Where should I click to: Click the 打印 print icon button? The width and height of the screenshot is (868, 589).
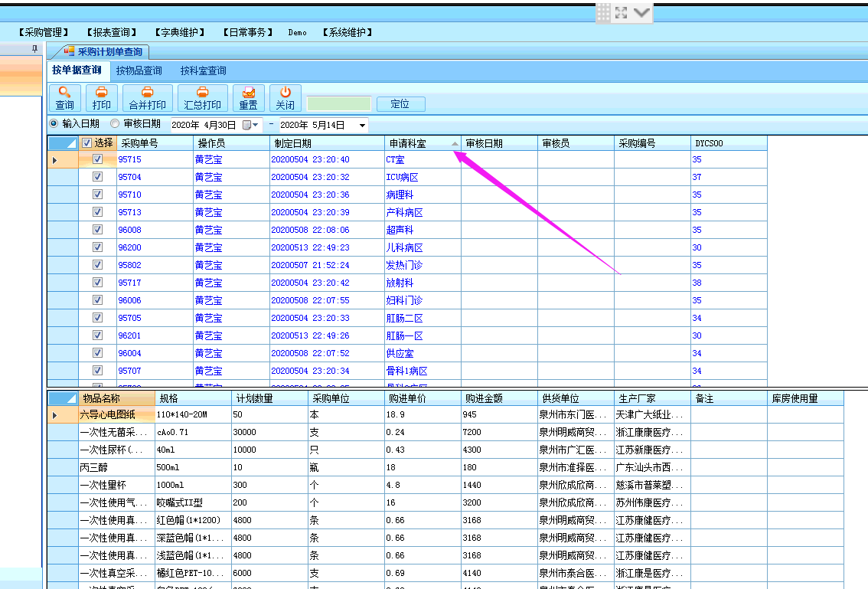[x=101, y=98]
